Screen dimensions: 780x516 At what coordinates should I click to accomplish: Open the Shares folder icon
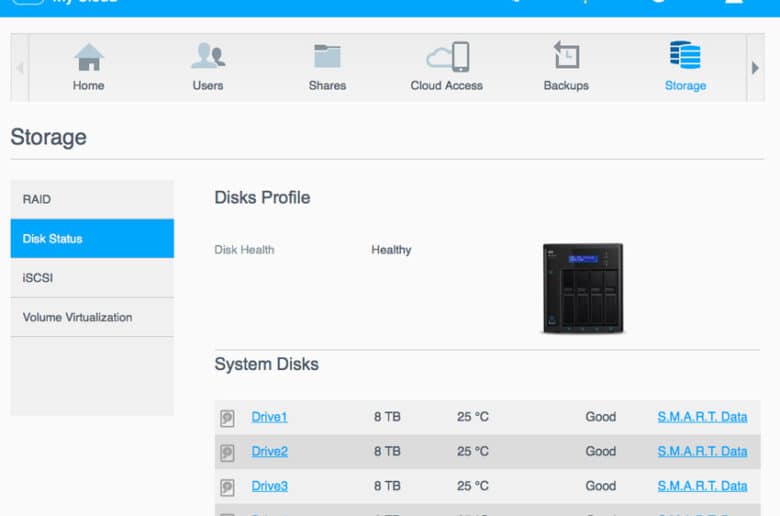coord(327,56)
